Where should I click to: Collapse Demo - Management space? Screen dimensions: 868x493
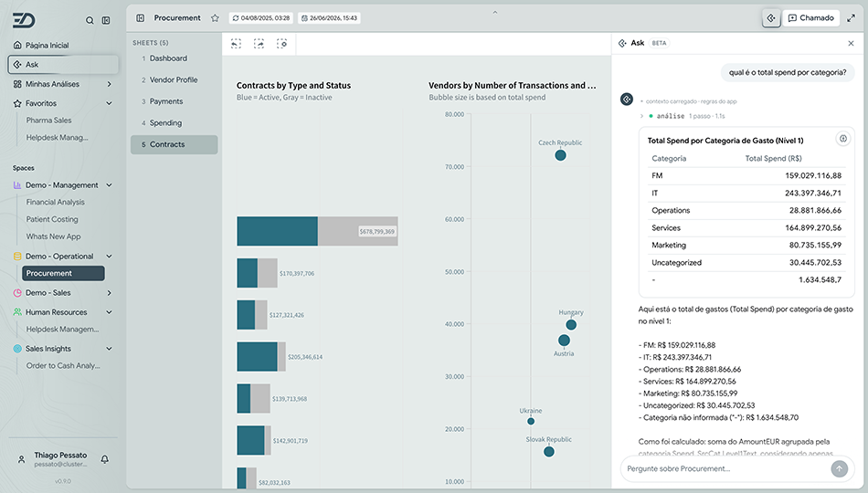[x=109, y=185]
